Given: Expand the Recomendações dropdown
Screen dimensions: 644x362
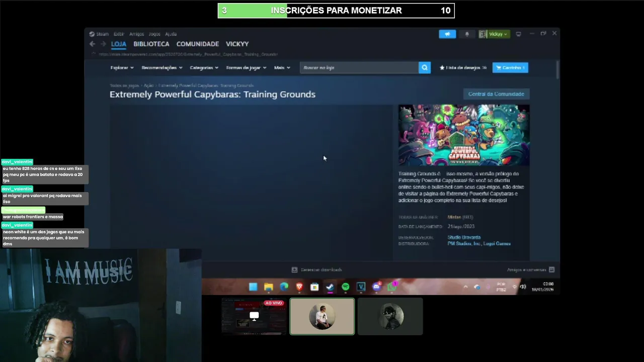Looking at the screenshot, I should click(x=162, y=67).
